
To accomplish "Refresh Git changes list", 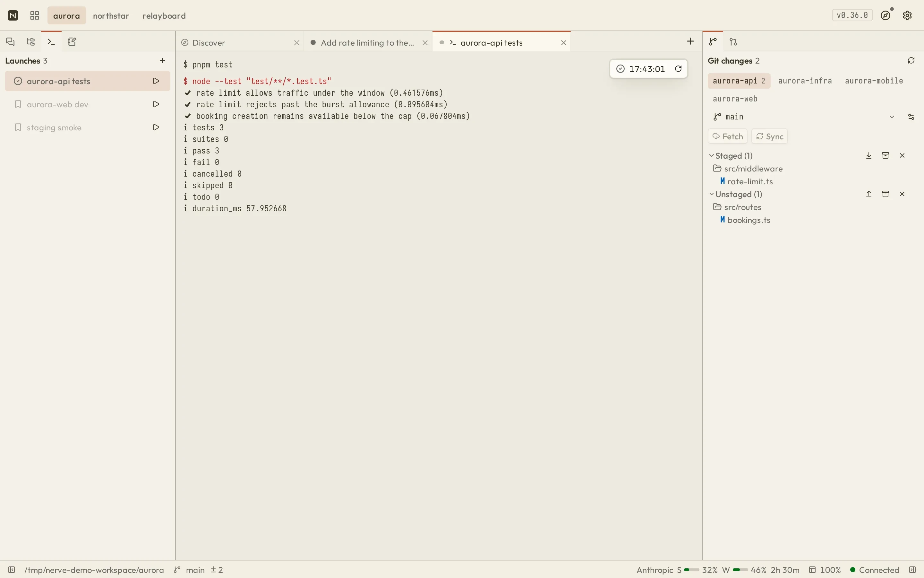I will [x=911, y=60].
